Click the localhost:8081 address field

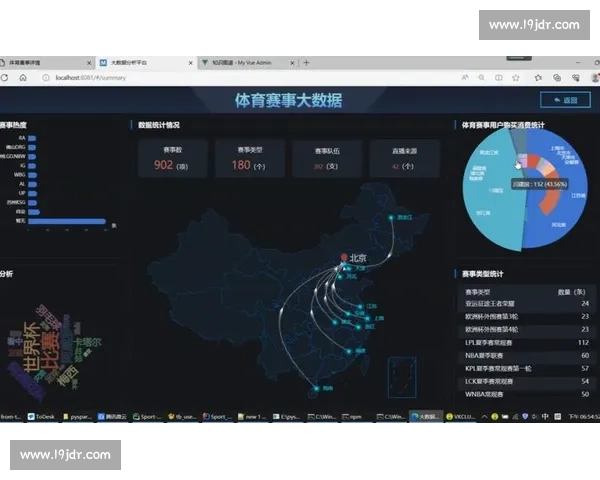(x=91, y=78)
